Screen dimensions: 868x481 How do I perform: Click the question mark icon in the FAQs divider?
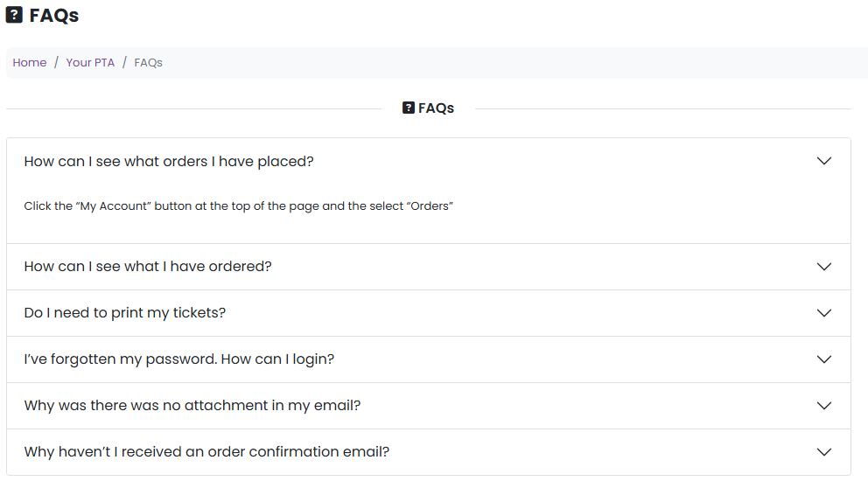pyautogui.click(x=409, y=108)
